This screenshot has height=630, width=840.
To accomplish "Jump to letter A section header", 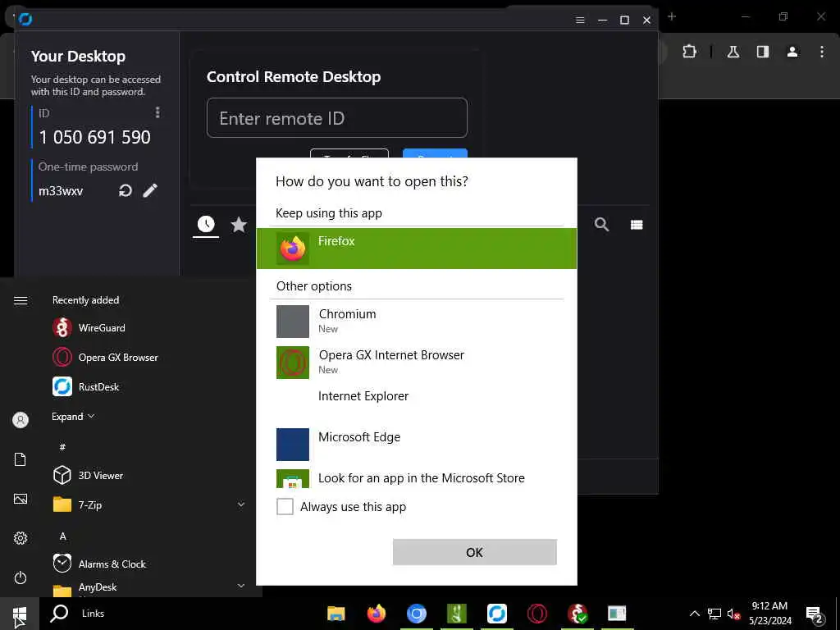I will pos(62,536).
